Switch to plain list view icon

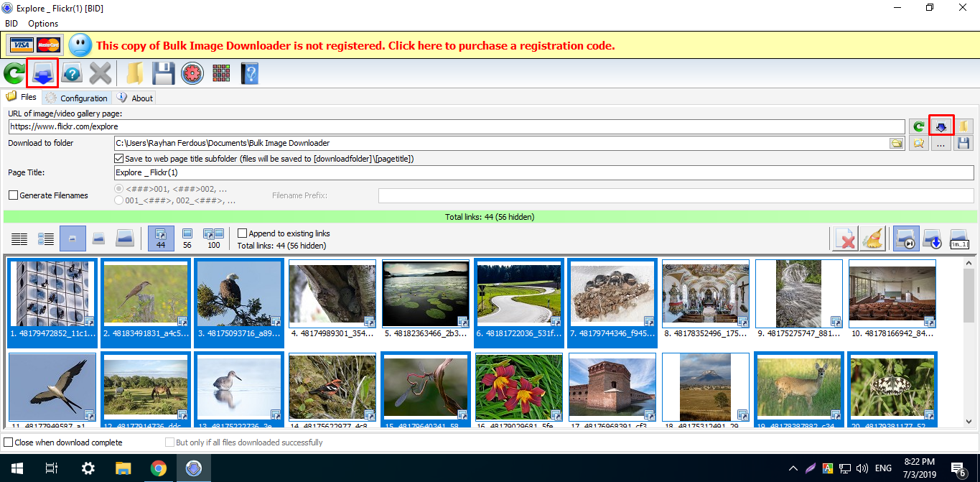tap(19, 238)
